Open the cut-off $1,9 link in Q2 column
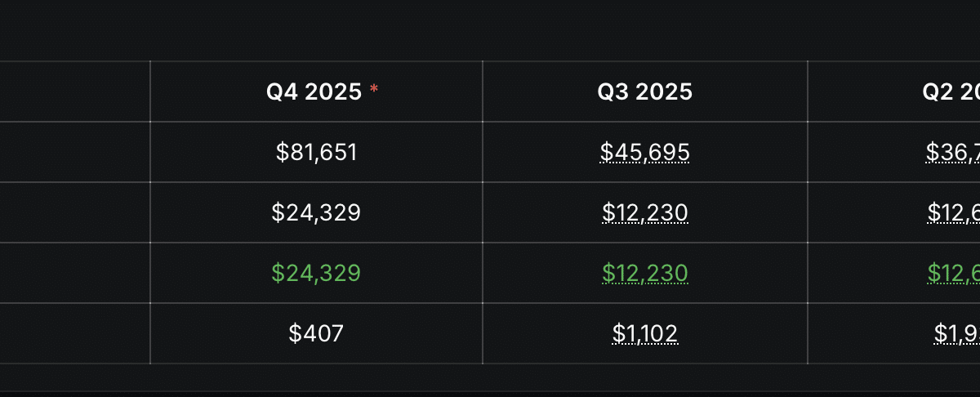Viewport: 980px width, 397px height. pyautogui.click(x=957, y=333)
